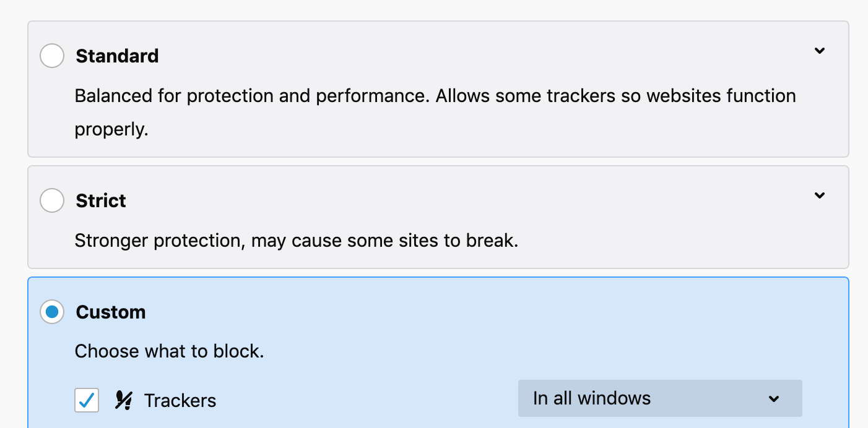
Task: Click the 'Stronger protection' description text
Action: pyautogui.click(x=161, y=241)
